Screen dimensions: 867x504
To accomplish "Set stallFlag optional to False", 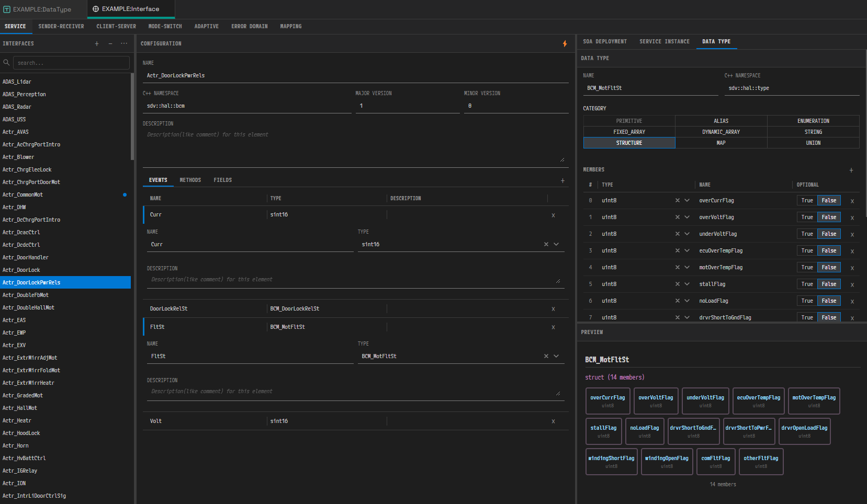I will click(829, 284).
